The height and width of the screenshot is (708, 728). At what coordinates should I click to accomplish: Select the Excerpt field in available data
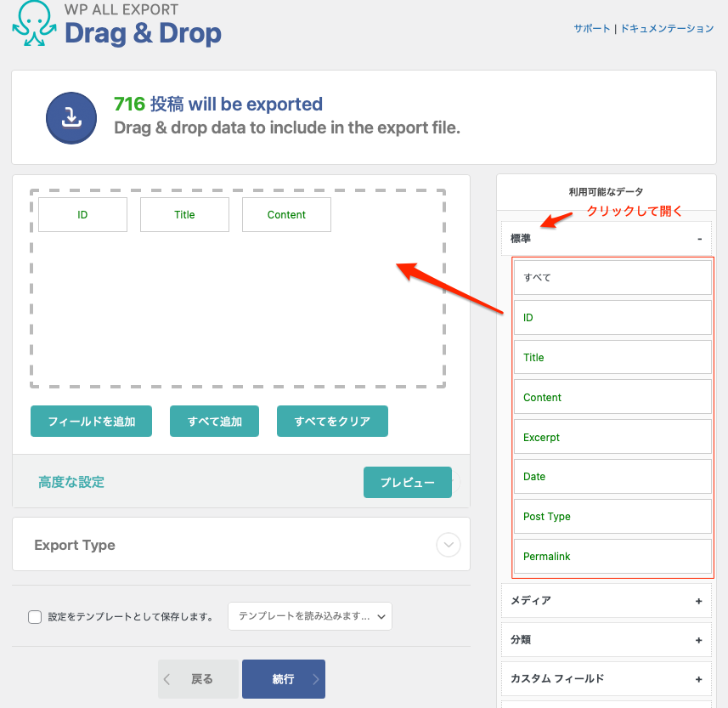(x=612, y=437)
